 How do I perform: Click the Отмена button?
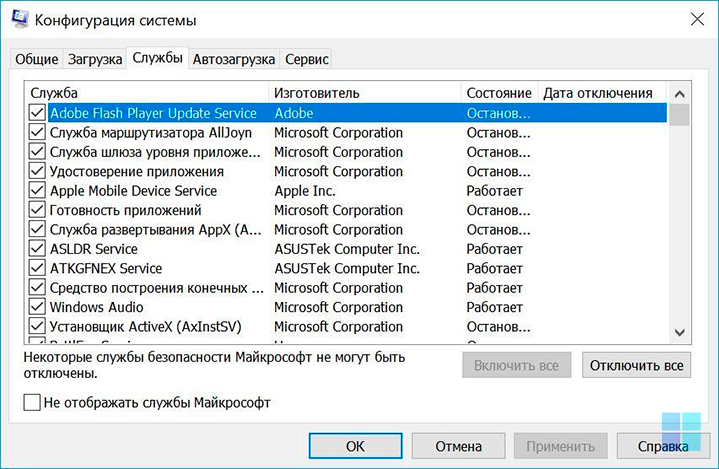[459, 446]
